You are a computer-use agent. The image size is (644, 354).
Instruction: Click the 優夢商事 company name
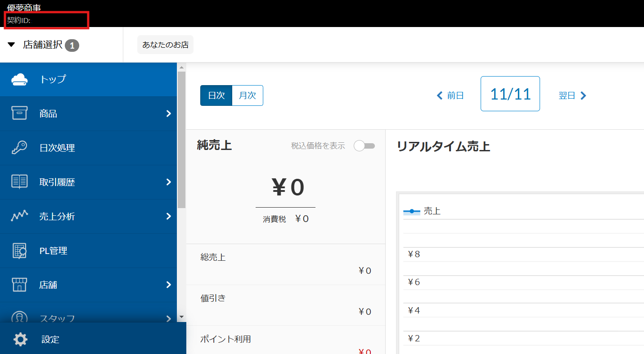click(x=24, y=8)
